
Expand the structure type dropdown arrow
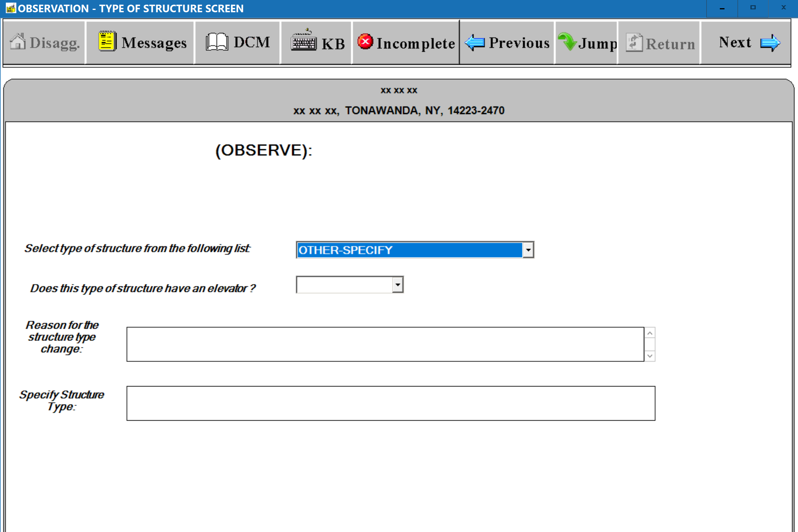(528, 250)
